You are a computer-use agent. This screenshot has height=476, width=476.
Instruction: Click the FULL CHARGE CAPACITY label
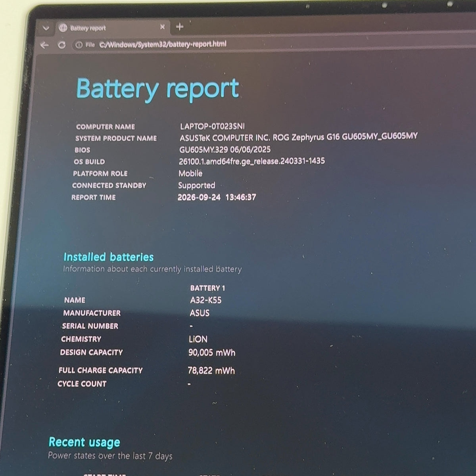[100, 370]
